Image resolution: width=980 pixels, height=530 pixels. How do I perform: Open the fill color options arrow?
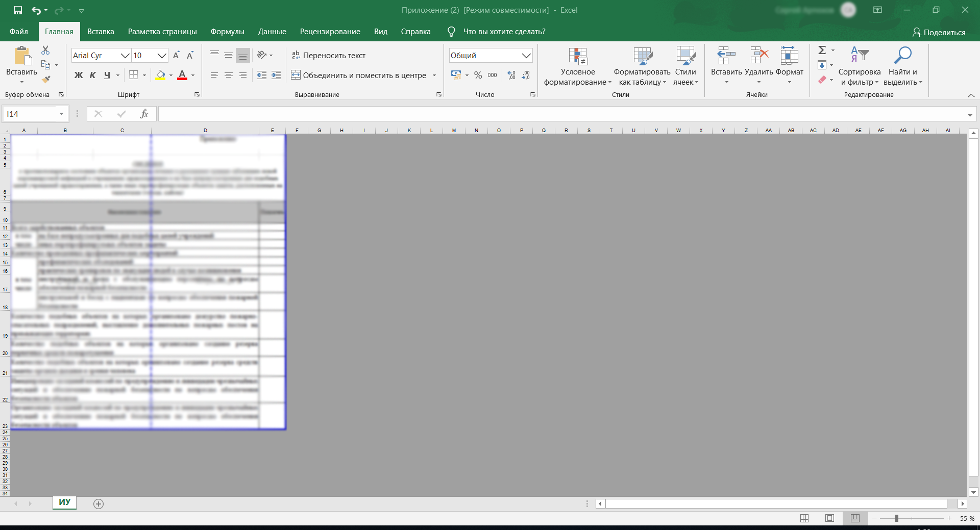tap(171, 75)
